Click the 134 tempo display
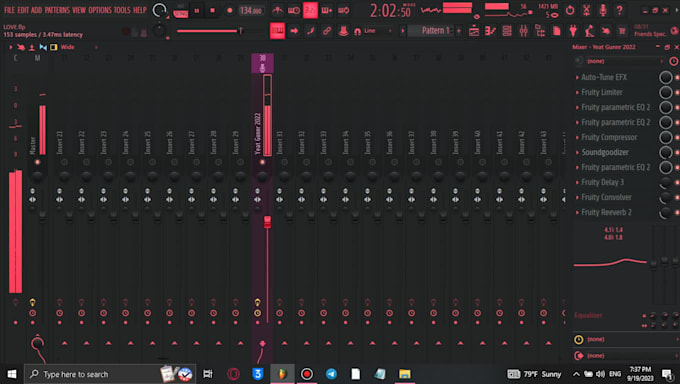The width and height of the screenshot is (680, 384). pos(252,10)
